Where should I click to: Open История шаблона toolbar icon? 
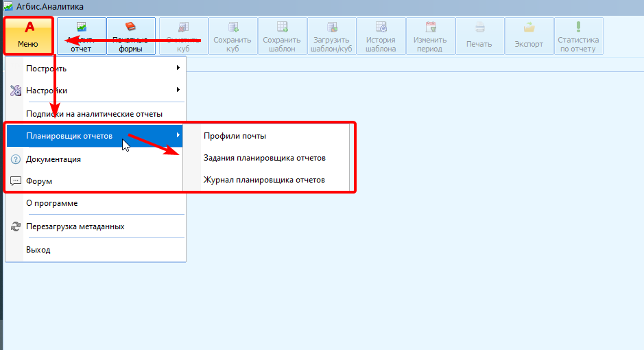pos(381,27)
